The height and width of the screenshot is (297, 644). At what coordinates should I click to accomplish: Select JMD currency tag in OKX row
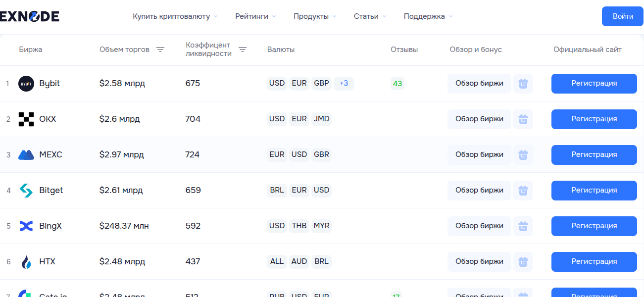point(322,119)
